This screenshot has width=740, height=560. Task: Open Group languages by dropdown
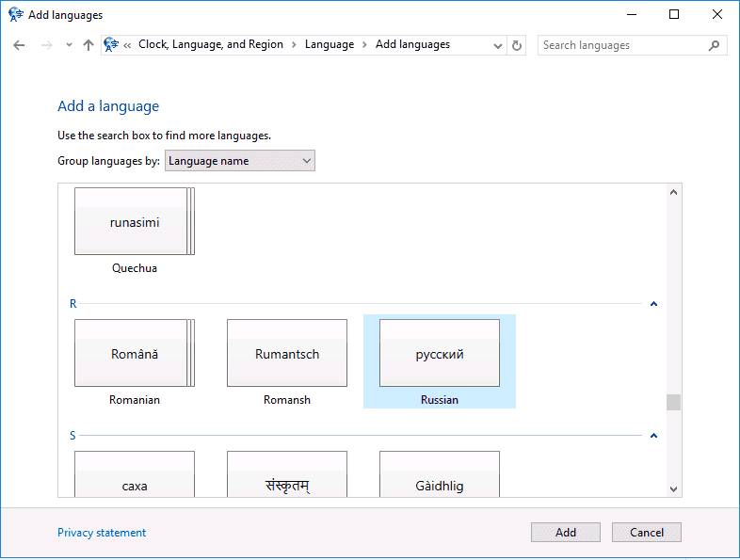pyautogui.click(x=240, y=161)
